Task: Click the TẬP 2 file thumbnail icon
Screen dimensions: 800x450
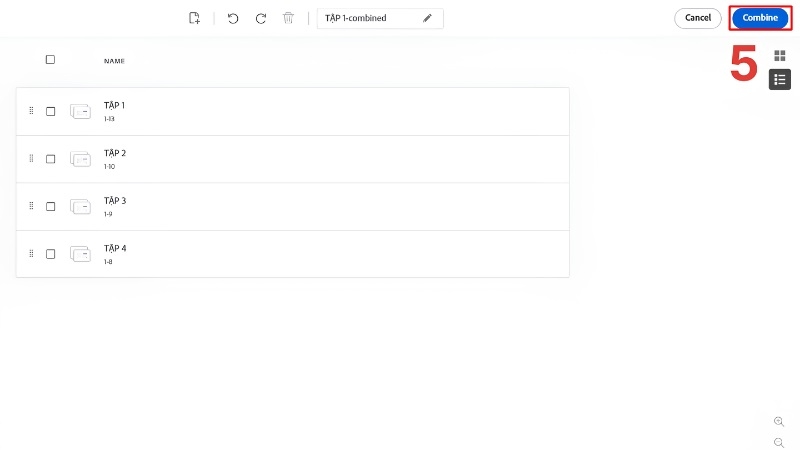Action: (80, 159)
